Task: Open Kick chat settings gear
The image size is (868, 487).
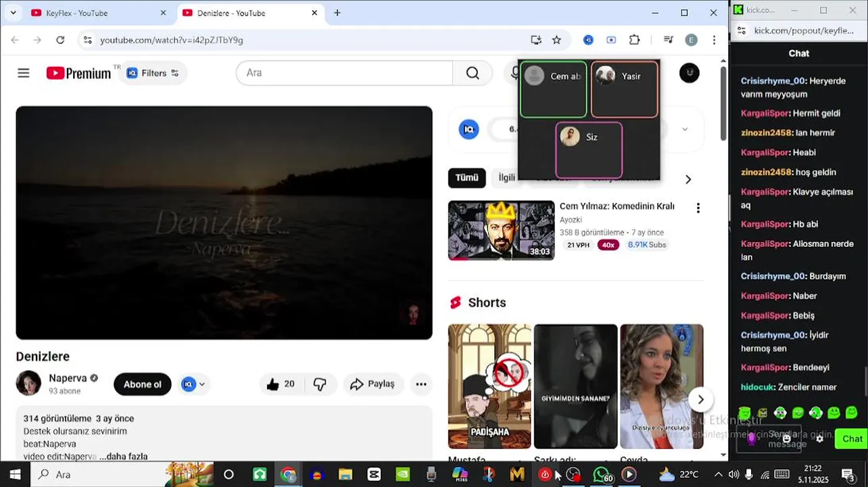Action: tap(819, 438)
